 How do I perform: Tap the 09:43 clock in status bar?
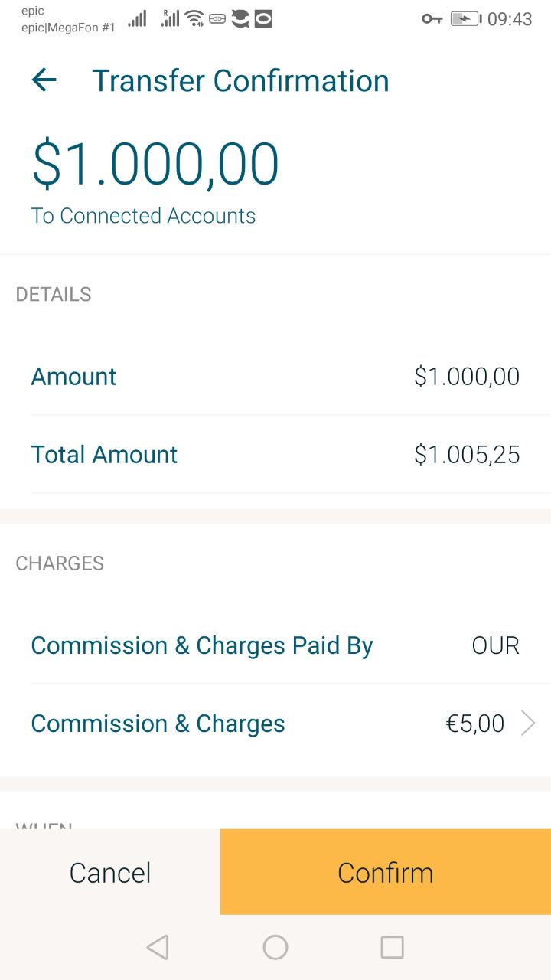(x=510, y=19)
